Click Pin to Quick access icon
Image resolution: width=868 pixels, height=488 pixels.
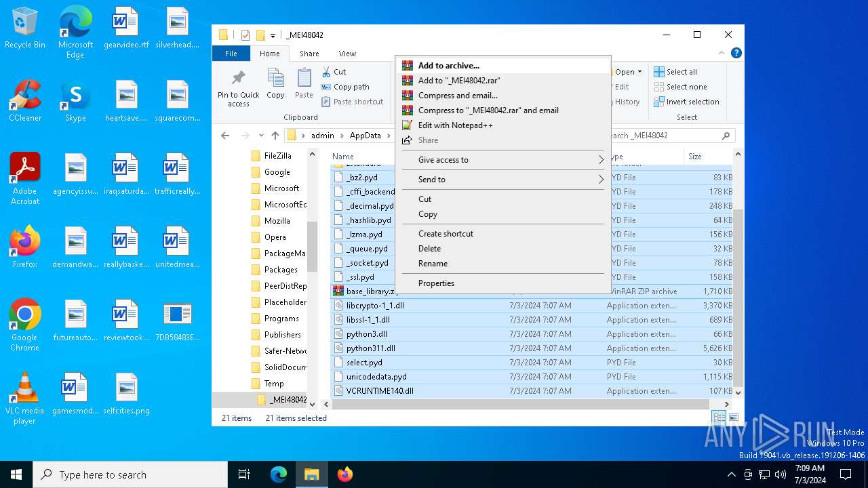point(238,88)
